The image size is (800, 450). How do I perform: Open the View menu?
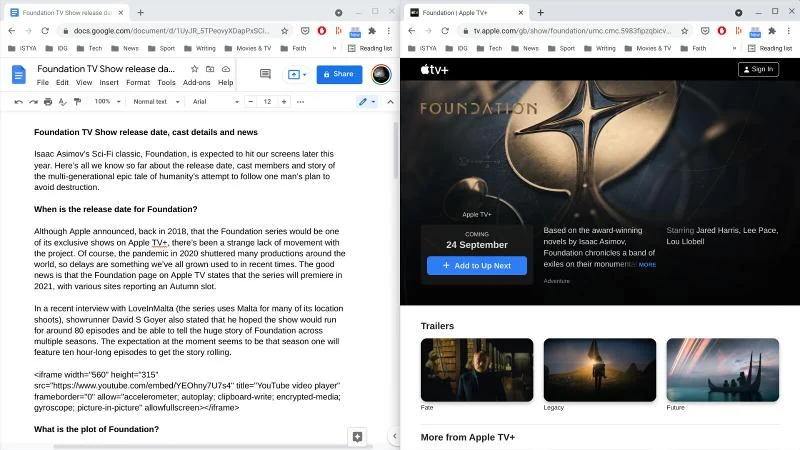tap(84, 82)
